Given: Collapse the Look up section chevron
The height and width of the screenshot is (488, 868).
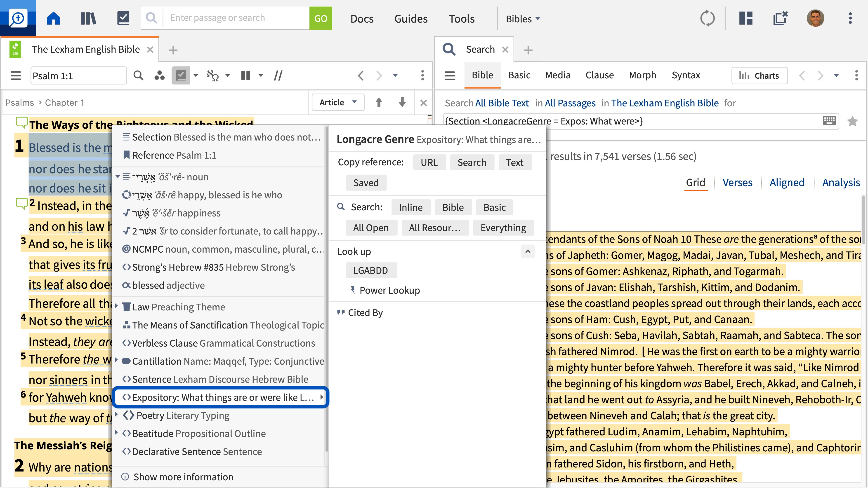Looking at the screenshot, I should pyautogui.click(x=528, y=251).
